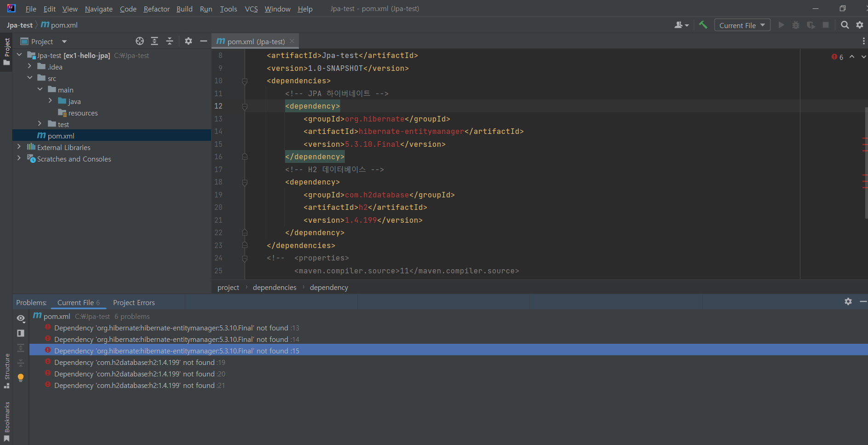
Task: Click 'dependency' breadcrumb
Action: pos(329,287)
